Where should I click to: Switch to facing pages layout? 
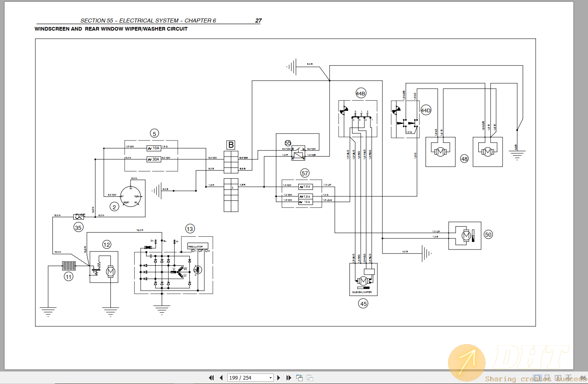pyautogui.click(x=558, y=378)
